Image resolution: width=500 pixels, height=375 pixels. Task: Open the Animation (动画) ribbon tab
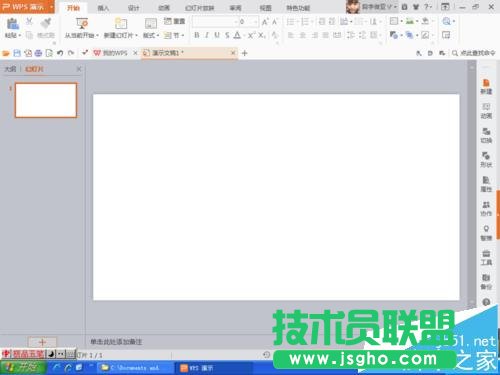[x=164, y=8]
